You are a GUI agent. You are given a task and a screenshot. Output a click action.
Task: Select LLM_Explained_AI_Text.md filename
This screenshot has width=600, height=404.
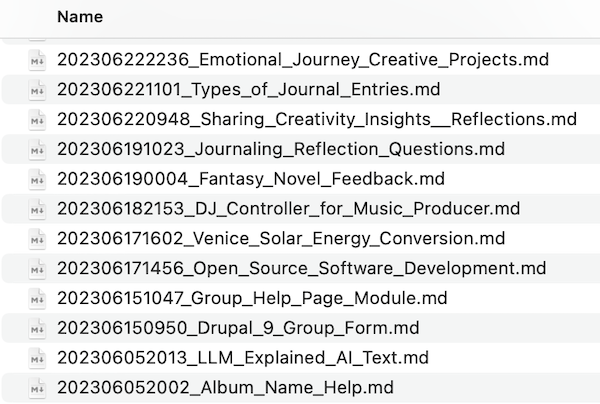[x=243, y=358]
